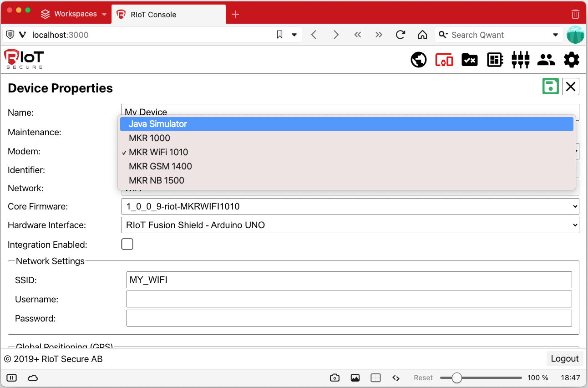Choose MKR GSM 1400 option
588x388 pixels.
coord(160,166)
